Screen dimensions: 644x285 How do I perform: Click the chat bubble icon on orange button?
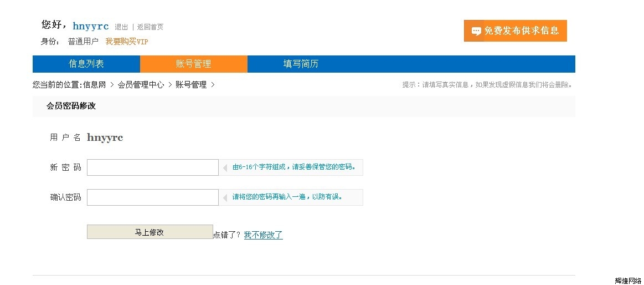(x=476, y=31)
